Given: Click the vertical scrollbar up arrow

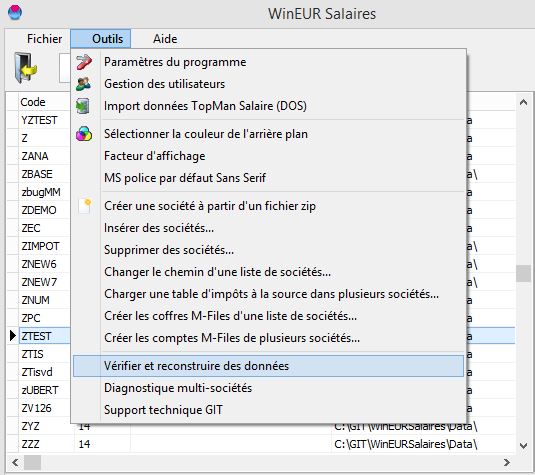Looking at the screenshot, I should pos(523,102).
